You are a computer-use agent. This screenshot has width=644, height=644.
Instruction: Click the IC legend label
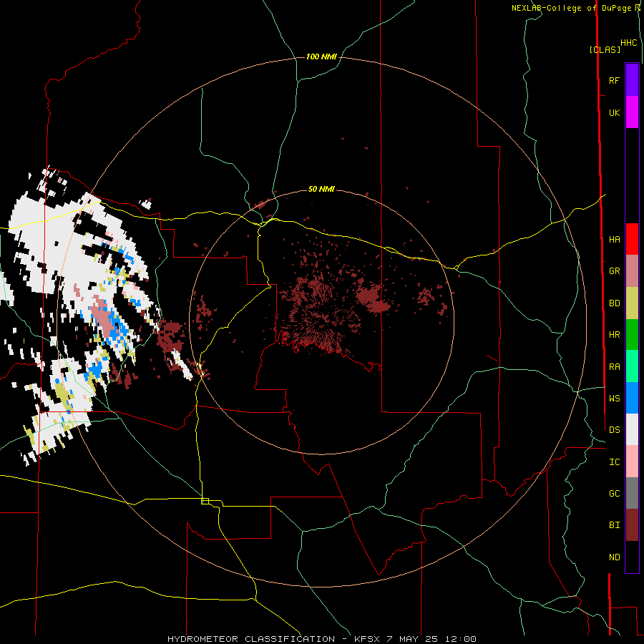click(615, 462)
